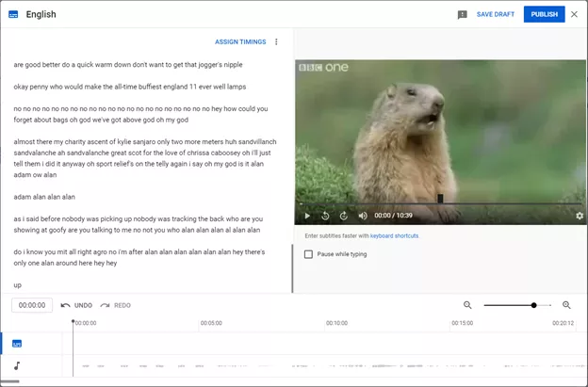Play the video preview
Screen dimensions: 588x387
[307, 216]
